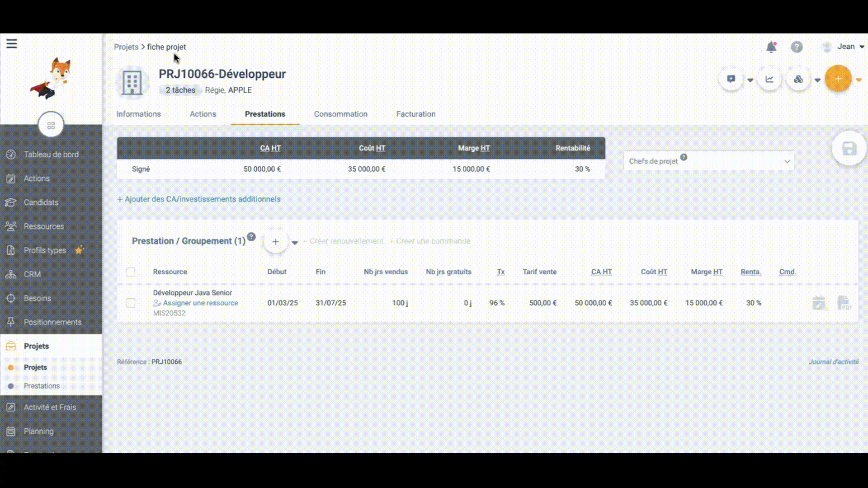Check the Développeur Java Senior row checkbox
This screenshot has width=868, height=488.
tap(131, 303)
